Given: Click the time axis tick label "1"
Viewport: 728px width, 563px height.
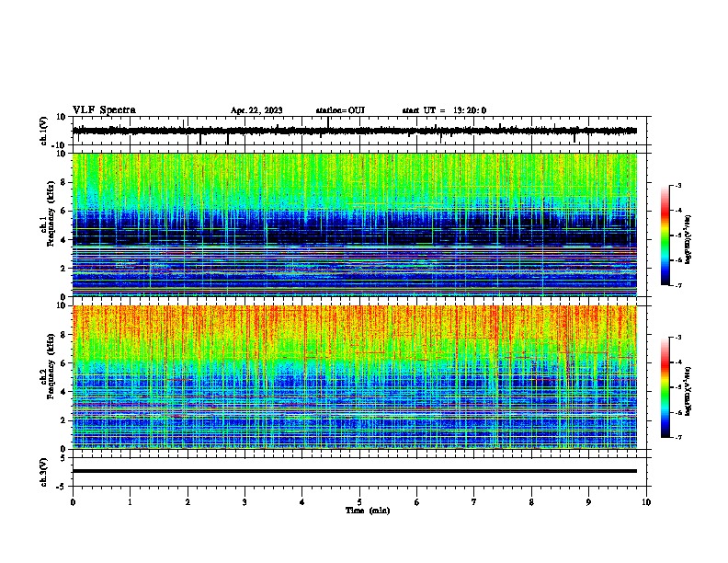Looking at the screenshot, I should pyautogui.click(x=131, y=502).
